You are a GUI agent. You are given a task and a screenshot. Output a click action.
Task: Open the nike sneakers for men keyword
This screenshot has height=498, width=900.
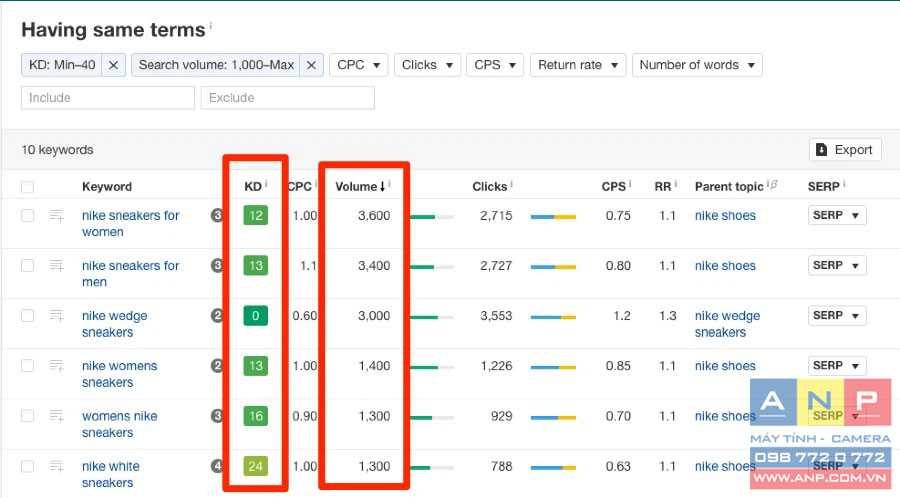coord(130,274)
